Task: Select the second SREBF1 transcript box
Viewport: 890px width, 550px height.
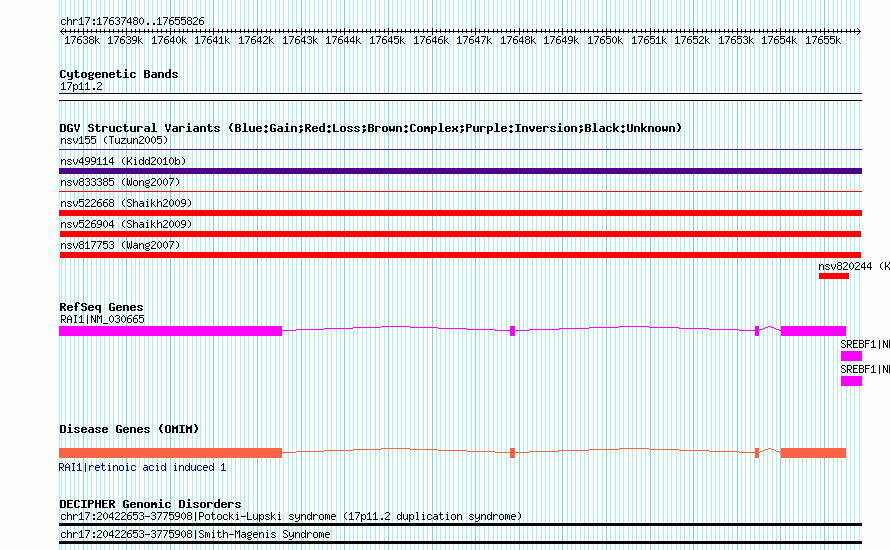Action: click(851, 381)
